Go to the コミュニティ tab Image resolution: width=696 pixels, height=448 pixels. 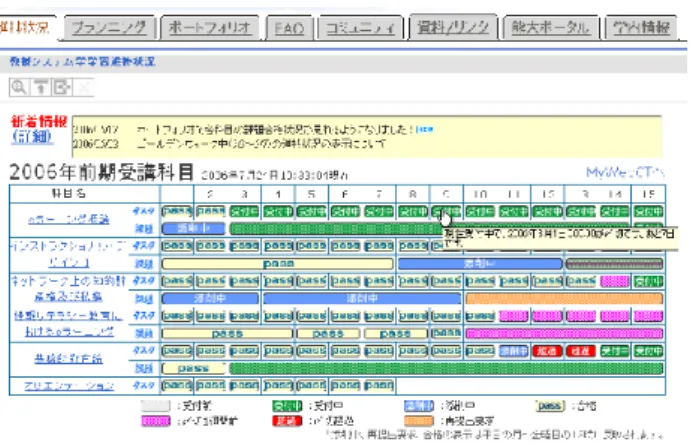[360, 28]
